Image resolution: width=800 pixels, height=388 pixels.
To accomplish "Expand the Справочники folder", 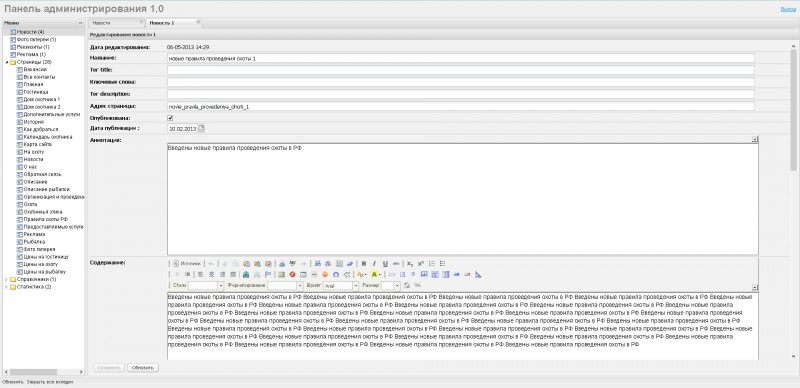I will pyautogui.click(x=7, y=279).
